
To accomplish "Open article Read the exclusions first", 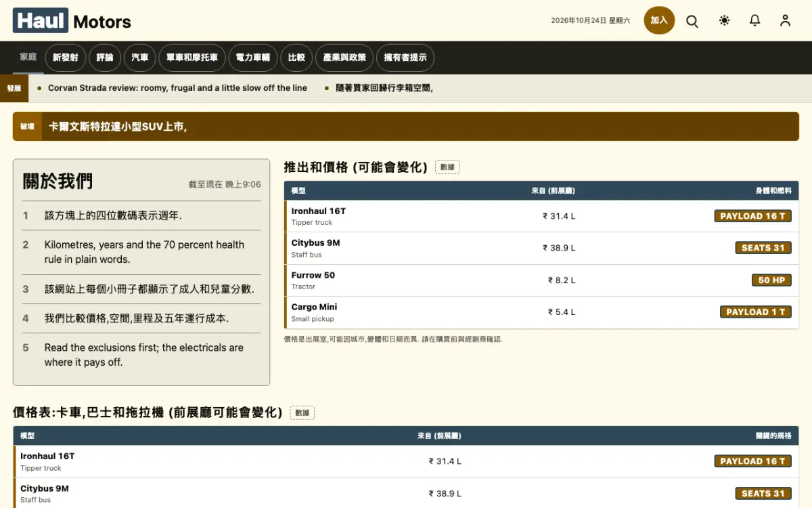I will point(144,355).
